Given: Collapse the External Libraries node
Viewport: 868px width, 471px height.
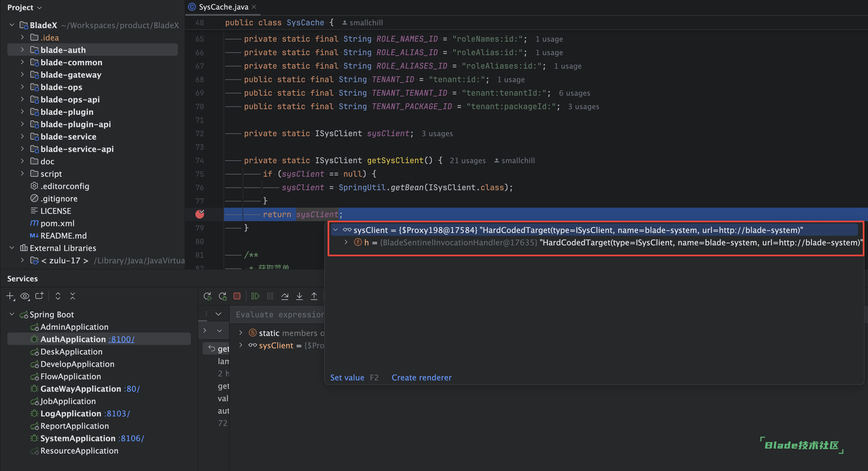Looking at the screenshot, I should pyautogui.click(x=12, y=248).
